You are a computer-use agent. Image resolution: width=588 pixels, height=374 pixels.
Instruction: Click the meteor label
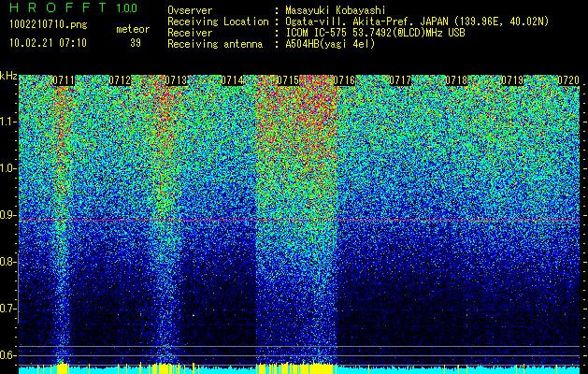[x=133, y=29]
